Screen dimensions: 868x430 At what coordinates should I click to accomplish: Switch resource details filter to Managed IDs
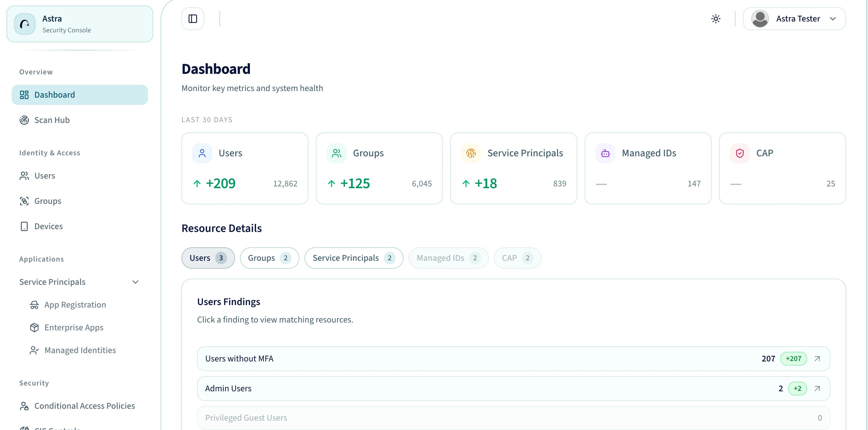click(448, 258)
